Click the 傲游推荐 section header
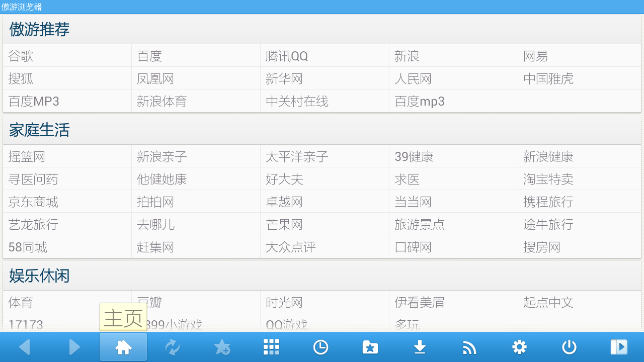Image resolution: width=644 pixels, height=362 pixels. coord(322,30)
